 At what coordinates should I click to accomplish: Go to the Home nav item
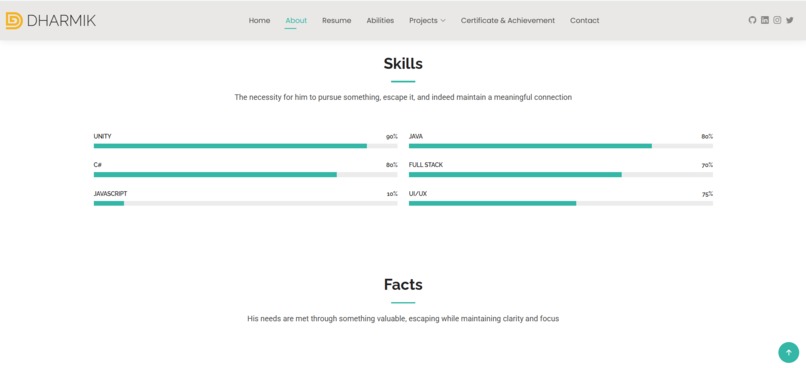[x=259, y=21]
